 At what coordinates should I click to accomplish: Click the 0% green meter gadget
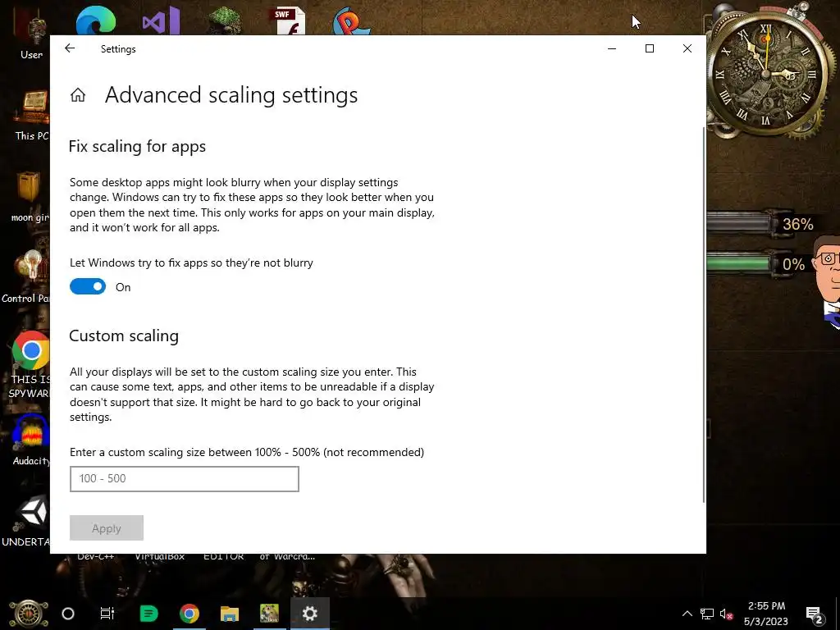758,263
